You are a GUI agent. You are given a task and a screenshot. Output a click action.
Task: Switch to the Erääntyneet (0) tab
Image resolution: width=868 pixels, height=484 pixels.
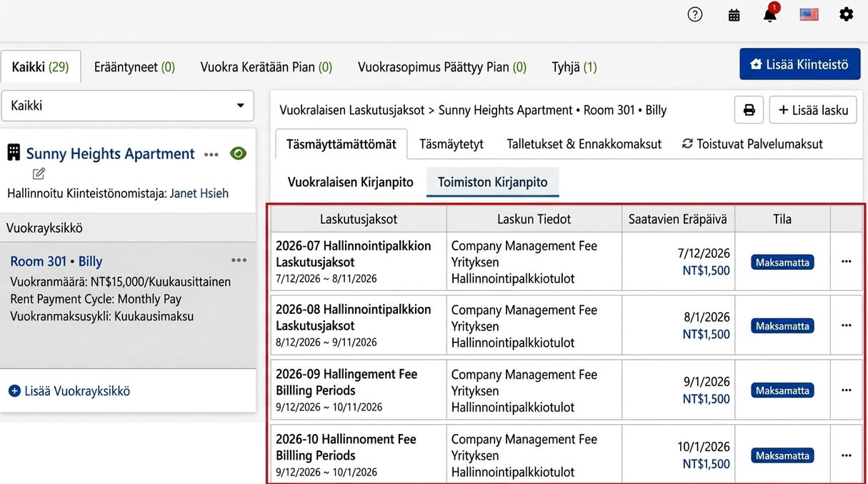134,67
